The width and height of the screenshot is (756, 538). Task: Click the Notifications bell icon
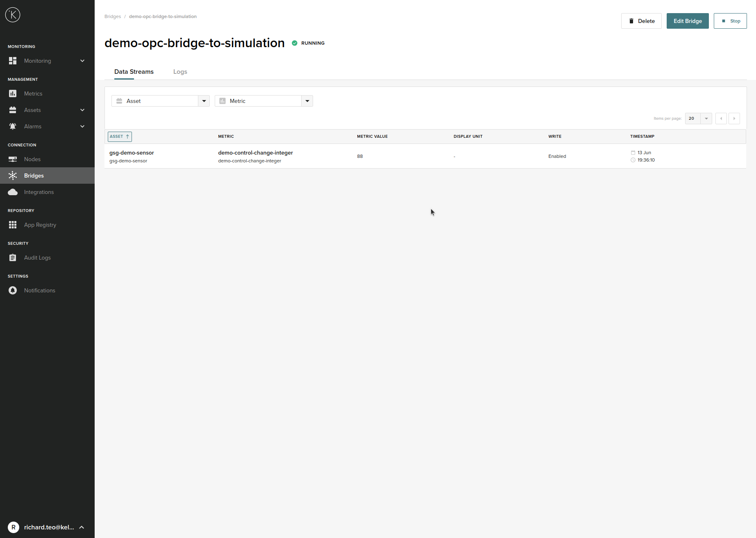[x=13, y=290]
